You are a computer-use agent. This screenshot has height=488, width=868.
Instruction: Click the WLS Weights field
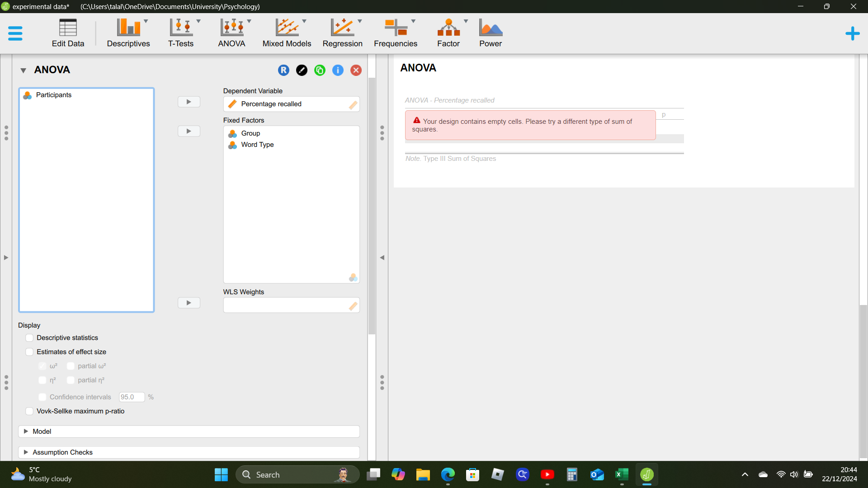pos(291,305)
